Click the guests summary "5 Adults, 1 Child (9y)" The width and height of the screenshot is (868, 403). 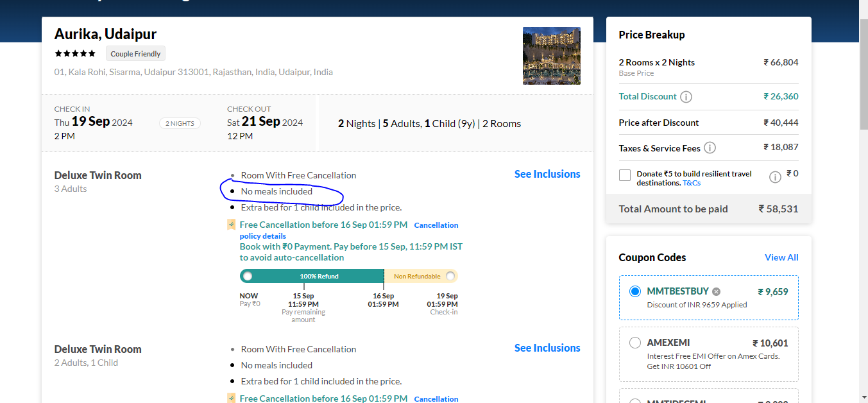pos(430,123)
